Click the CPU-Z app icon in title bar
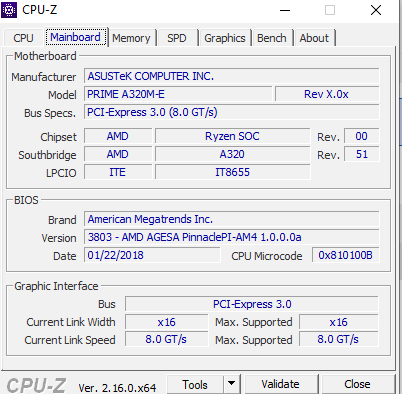402x394 pixels. (9, 10)
